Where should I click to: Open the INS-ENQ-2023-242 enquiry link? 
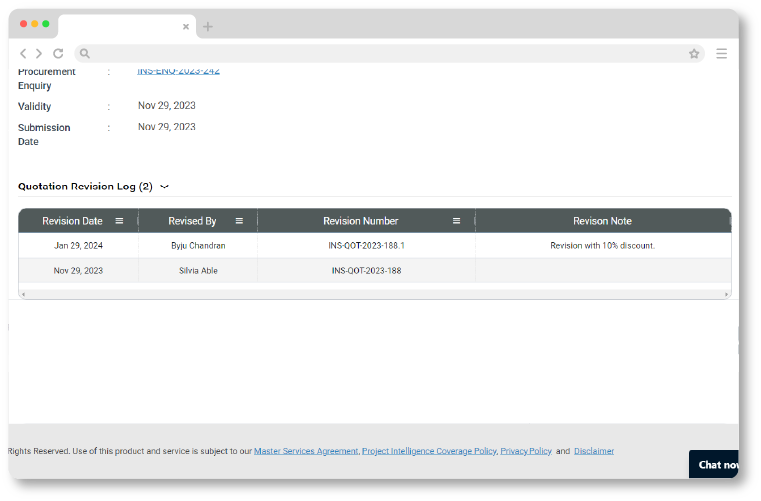[179, 71]
